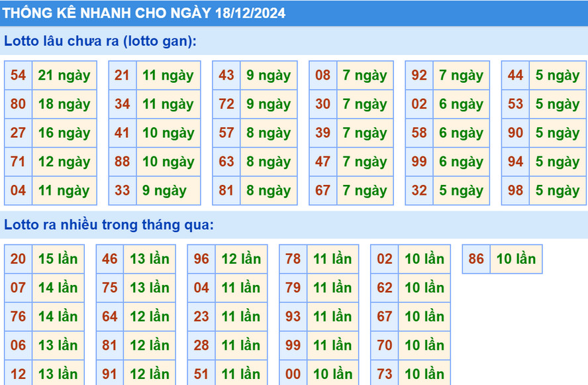588x385 pixels.
Task: Click lotto 73 with 10 lần
Action: click(x=411, y=373)
